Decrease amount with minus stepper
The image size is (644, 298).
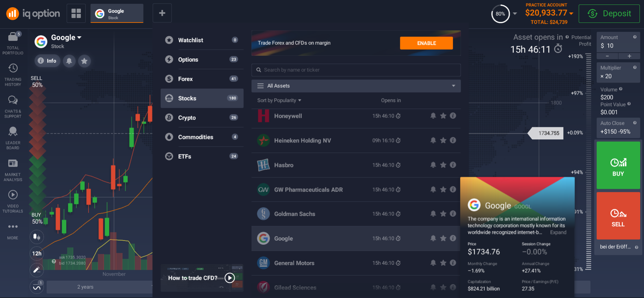coord(607,56)
